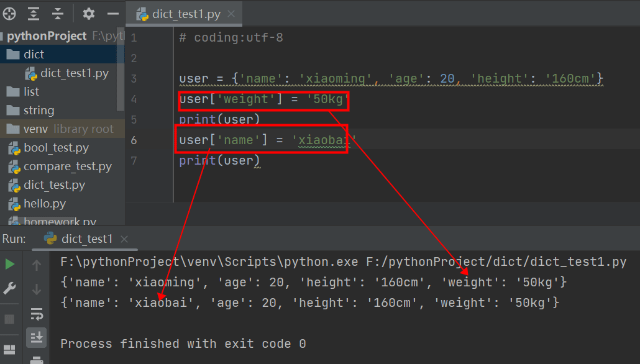Click the Stop process square icon
Screen dimensions: 640x364
tap(10, 319)
